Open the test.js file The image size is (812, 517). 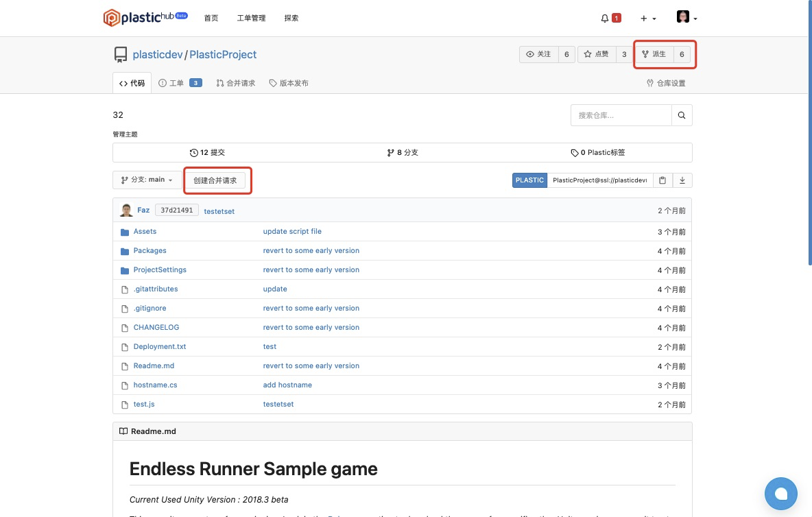(144, 404)
